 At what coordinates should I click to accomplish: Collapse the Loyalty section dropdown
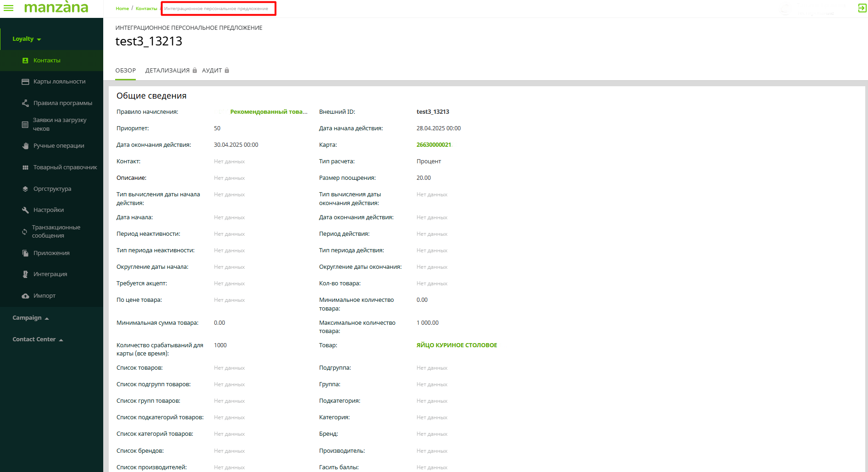(27, 39)
